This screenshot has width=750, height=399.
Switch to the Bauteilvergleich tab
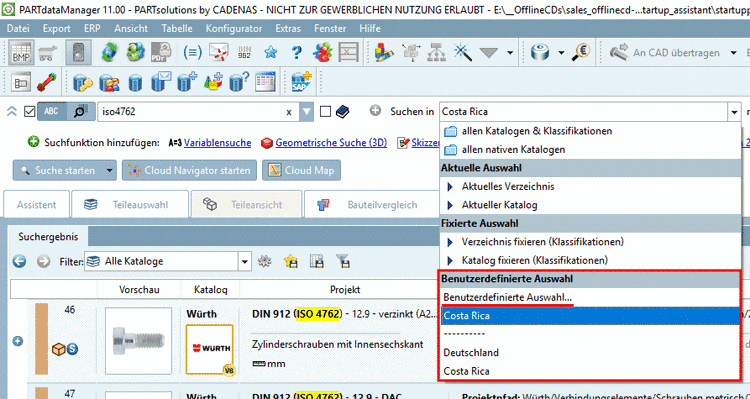371,204
